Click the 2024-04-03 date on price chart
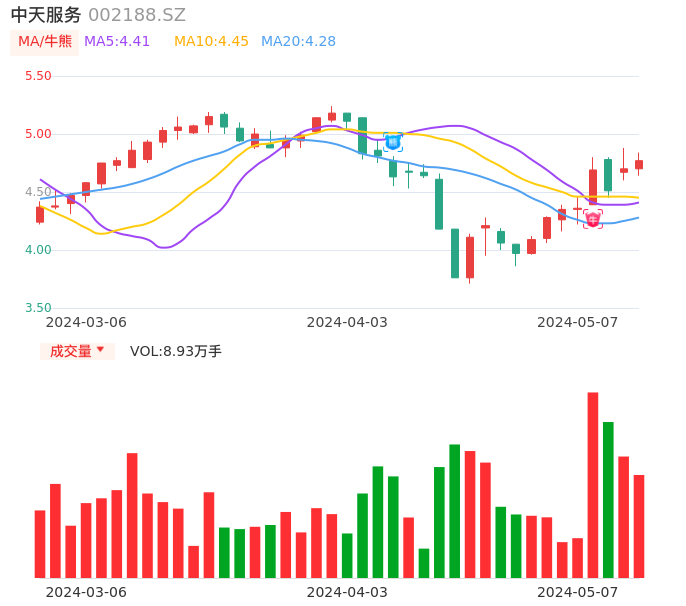This screenshot has height=606, width=686. point(347,322)
